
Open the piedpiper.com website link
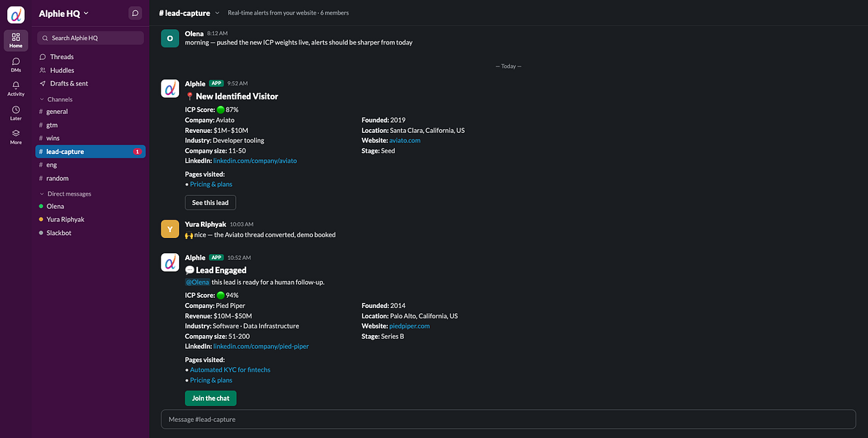tap(410, 326)
